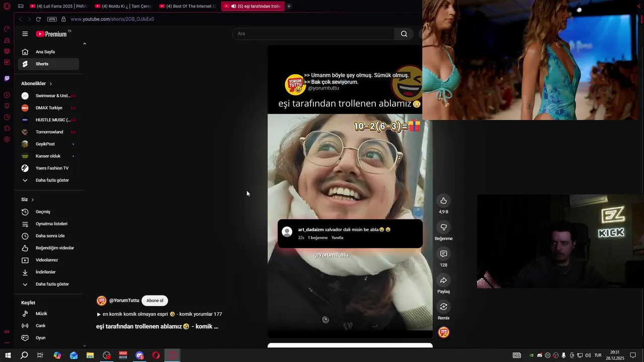This screenshot has height=362, width=644.
Task: Open GeyikPost subscription channel
Action: tap(48, 144)
